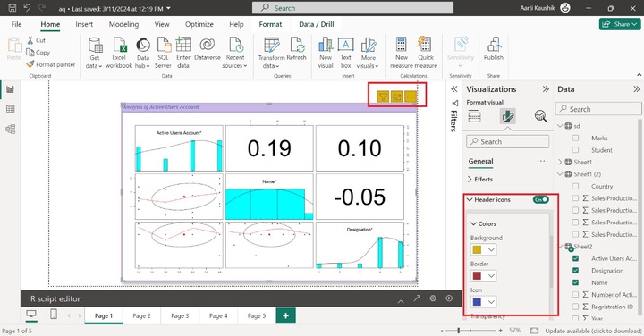Expand the Filters pane
The height and width of the screenshot is (336, 644).
pyautogui.click(x=453, y=89)
